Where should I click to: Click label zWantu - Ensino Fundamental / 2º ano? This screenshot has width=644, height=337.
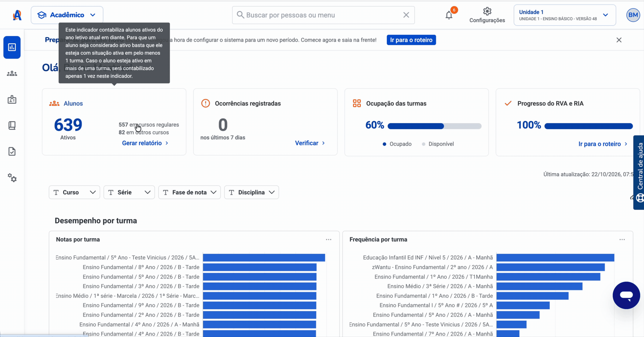click(x=432, y=267)
